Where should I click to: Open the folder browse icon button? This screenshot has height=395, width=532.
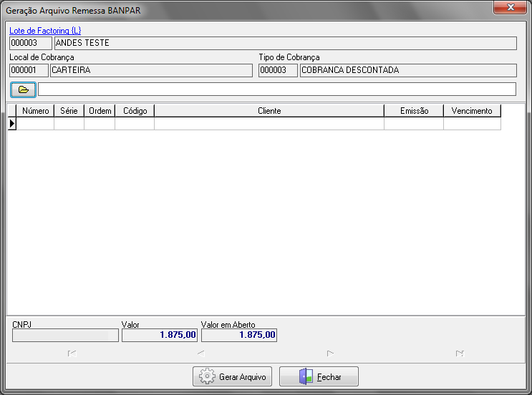point(23,90)
